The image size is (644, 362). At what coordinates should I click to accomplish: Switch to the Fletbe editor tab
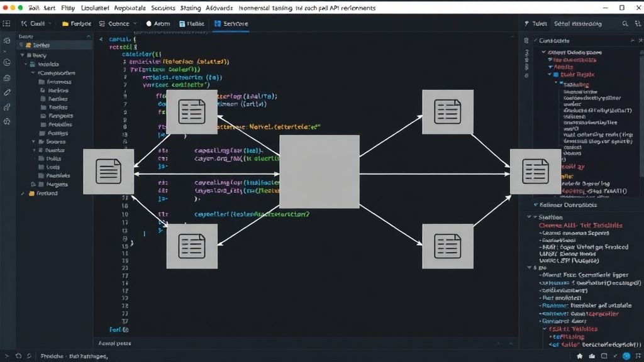pyautogui.click(x=192, y=24)
